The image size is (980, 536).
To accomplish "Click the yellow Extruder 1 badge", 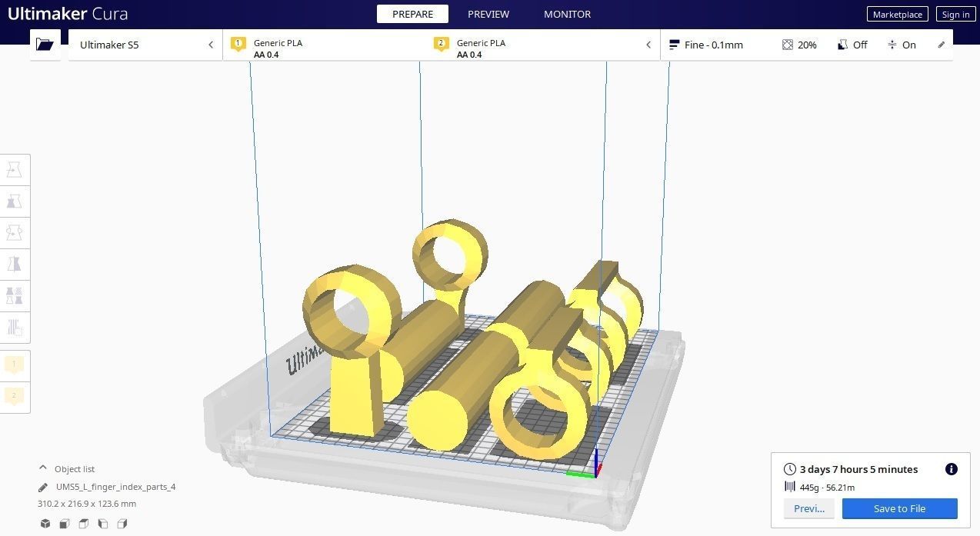I will (238, 44).
